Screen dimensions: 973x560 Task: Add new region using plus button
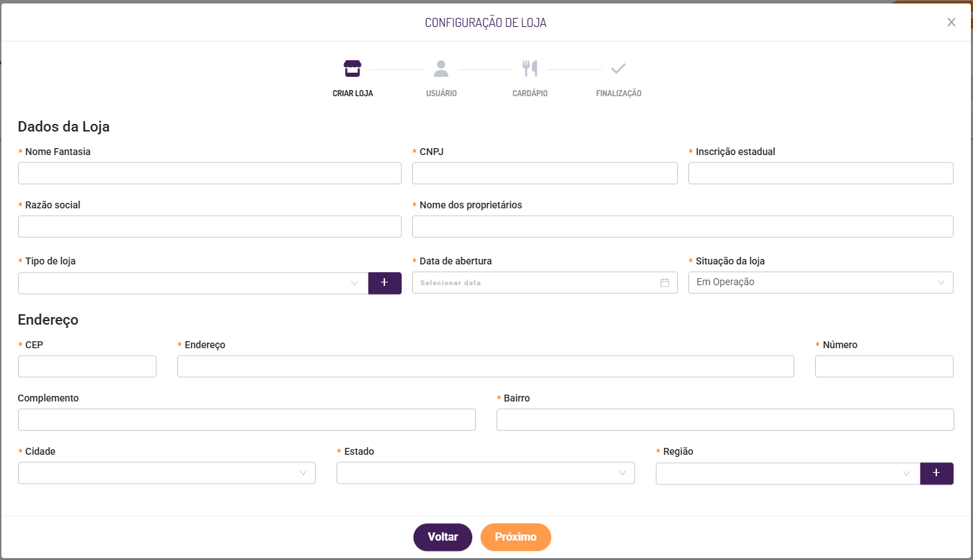click(x=936, y=473)
